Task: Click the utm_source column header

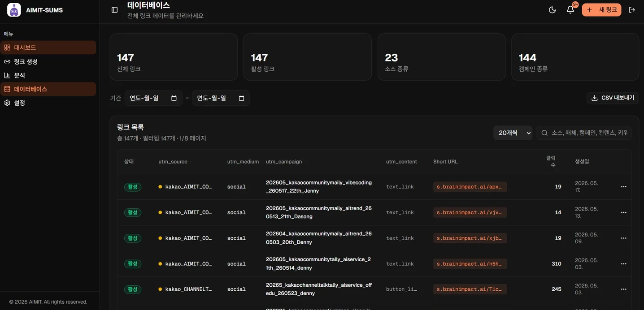Action: click(x=173, y=162)
